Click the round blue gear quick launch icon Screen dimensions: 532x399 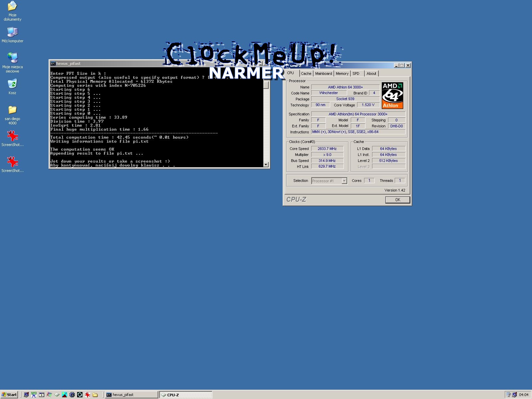[x=72, y=395]
